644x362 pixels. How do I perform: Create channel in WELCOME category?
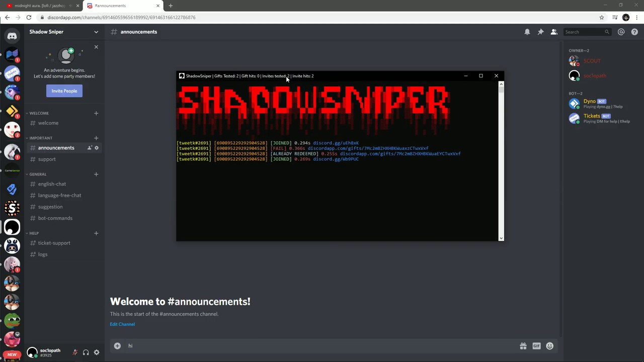(96, 113)
